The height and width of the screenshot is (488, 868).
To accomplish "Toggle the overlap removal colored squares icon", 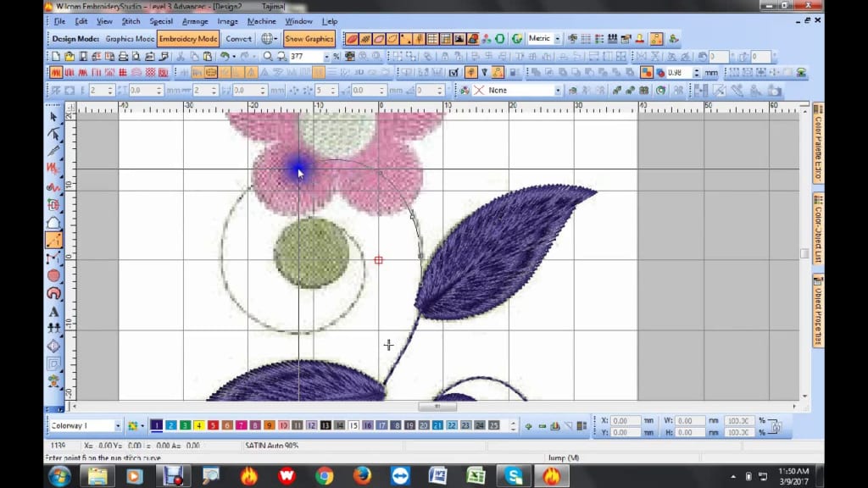I will tap(646, 73).
